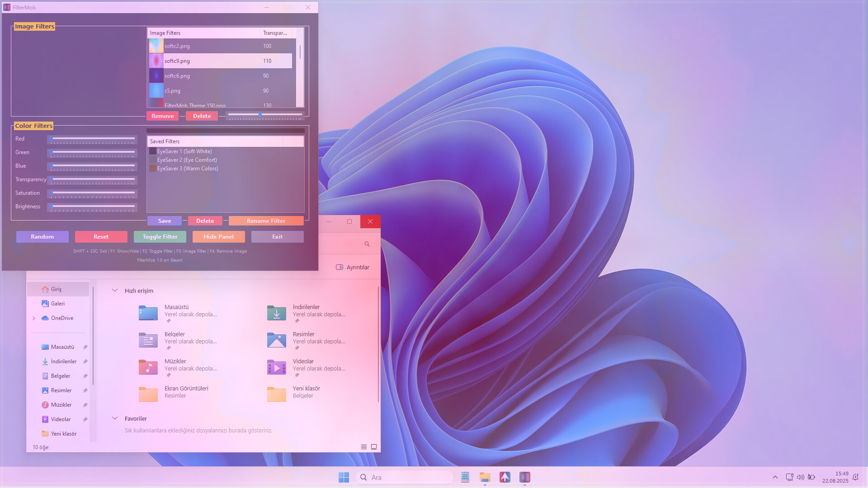
Task: Open FilterMob from the taskbar
Action: click(524, 477)
